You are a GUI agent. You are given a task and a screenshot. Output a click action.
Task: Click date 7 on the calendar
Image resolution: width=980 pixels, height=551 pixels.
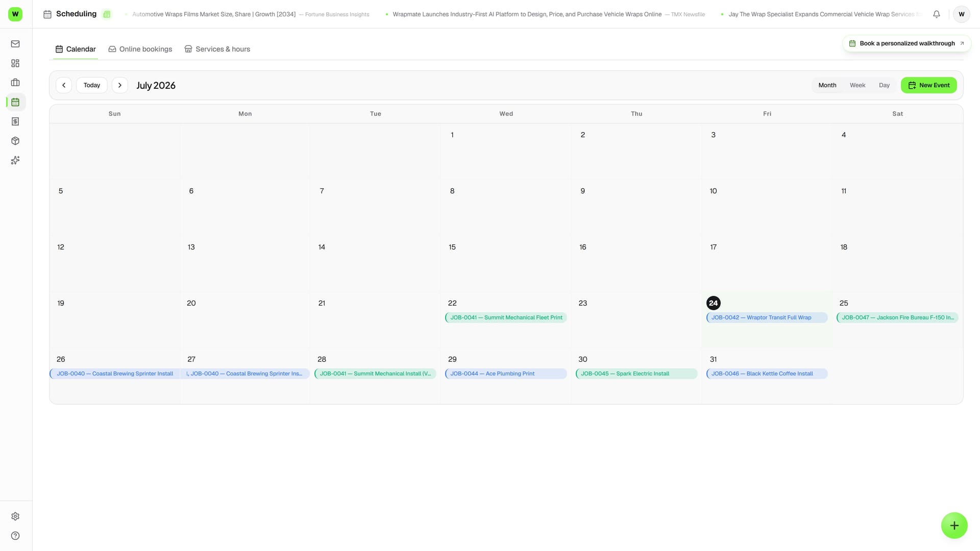coord(322,191)
